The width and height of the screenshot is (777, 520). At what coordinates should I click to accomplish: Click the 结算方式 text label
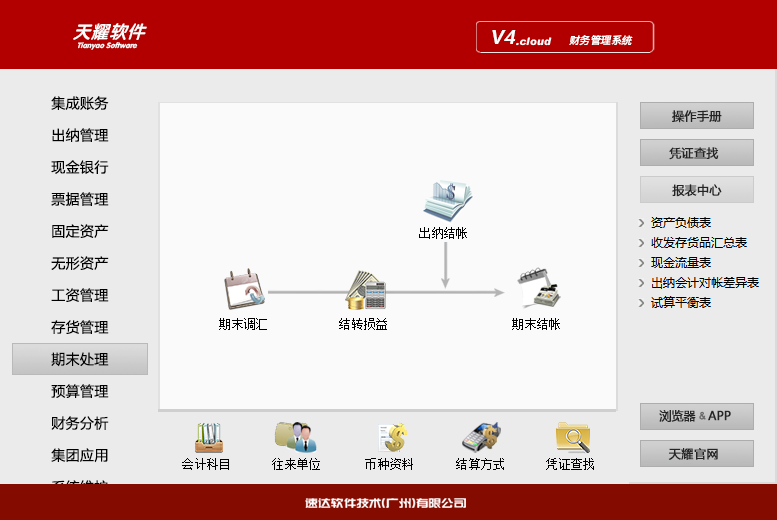[480, 464]
